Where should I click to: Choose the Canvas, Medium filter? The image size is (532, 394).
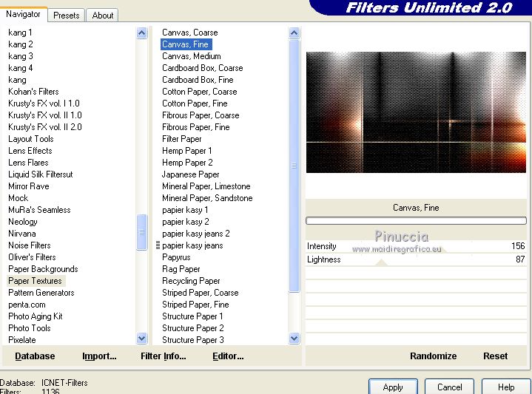(x=192, y=56)
